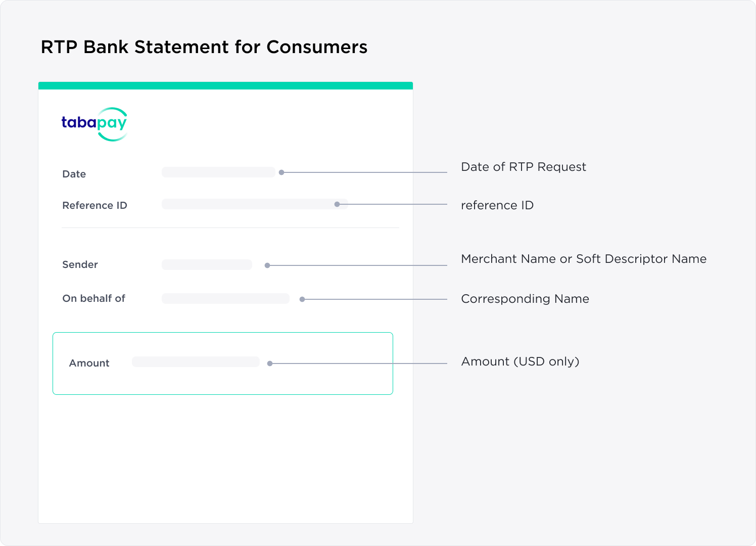Click the callout dot next to Date field
The height and width of the screenshot is (546, 756).
(x=281, y=172)
